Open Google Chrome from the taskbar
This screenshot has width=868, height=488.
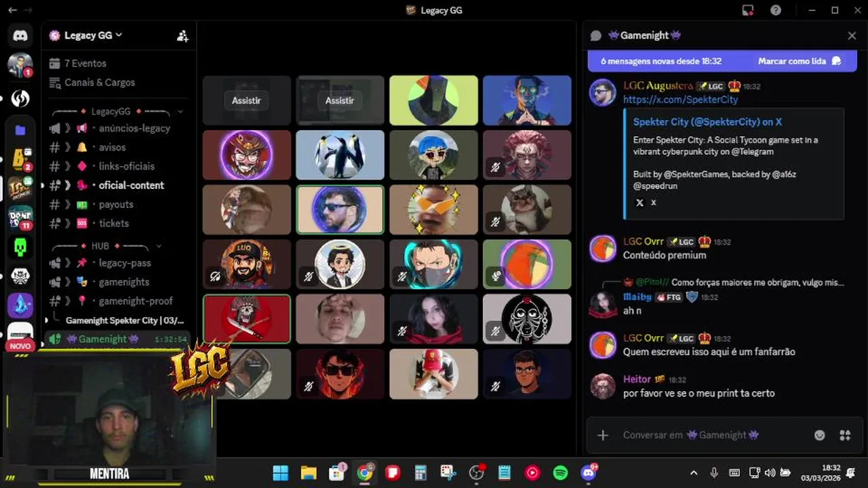point(365,472)
